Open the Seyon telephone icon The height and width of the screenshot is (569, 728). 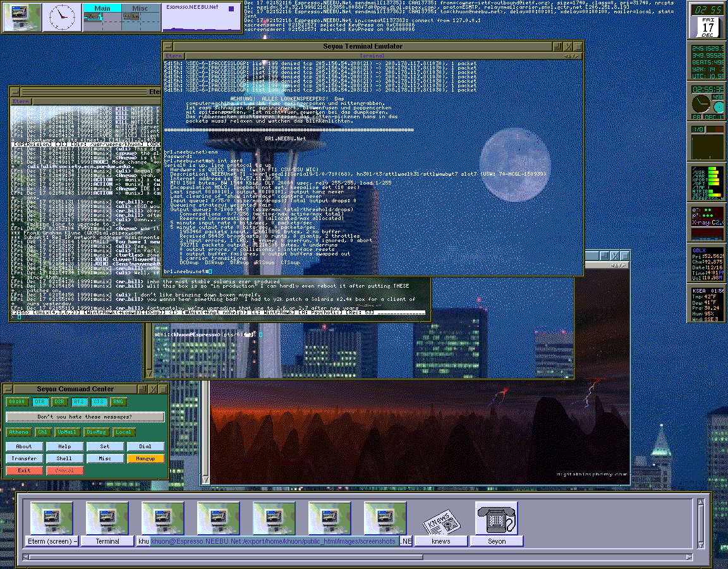point(496,518)
